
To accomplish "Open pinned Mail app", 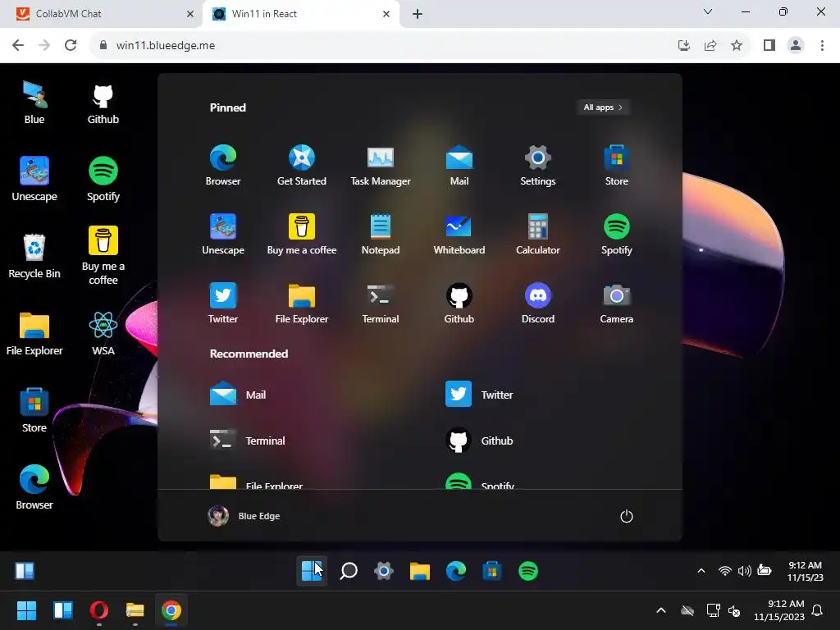I will (x=459, y=165).
